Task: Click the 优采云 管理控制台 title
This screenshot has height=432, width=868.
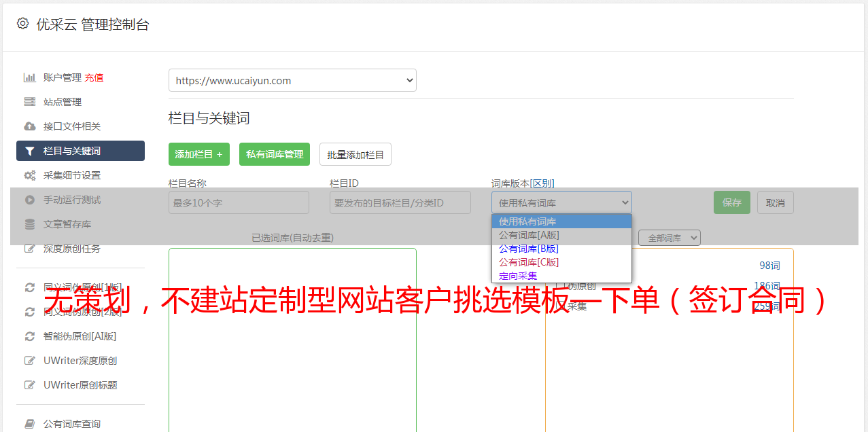Action: point(92,24)
